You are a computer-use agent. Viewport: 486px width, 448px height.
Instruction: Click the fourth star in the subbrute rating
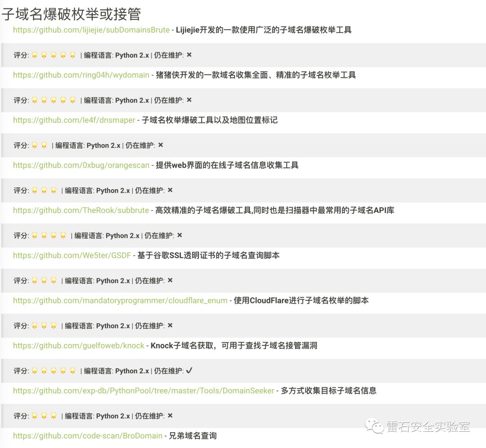coord(63,235)
